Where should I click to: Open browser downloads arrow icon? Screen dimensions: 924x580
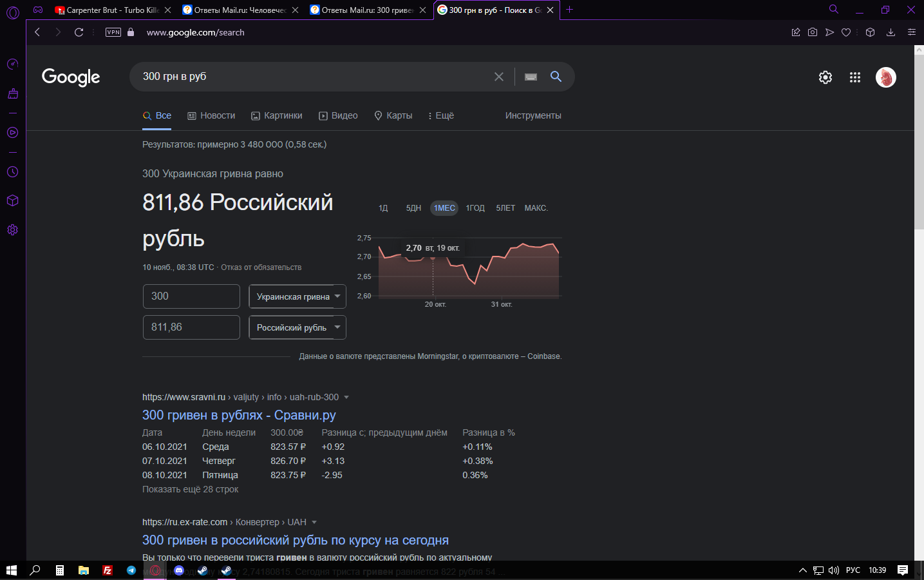[891, 32]
